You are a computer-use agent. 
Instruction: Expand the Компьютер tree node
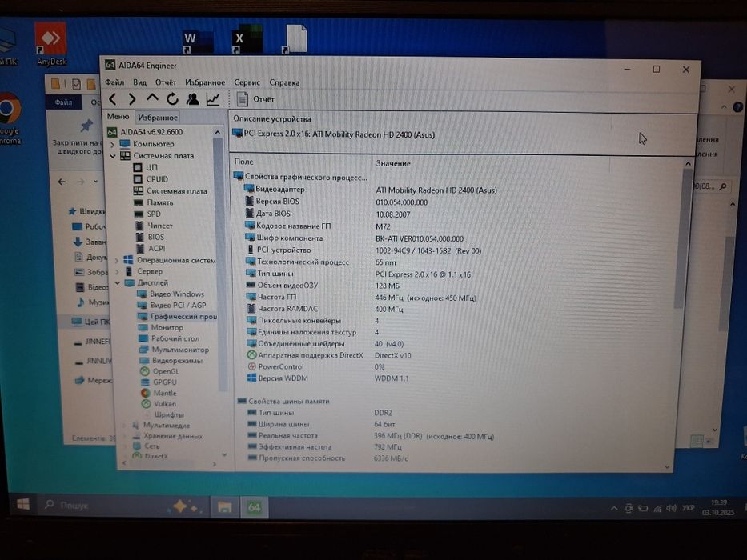(x=112, y=144)
